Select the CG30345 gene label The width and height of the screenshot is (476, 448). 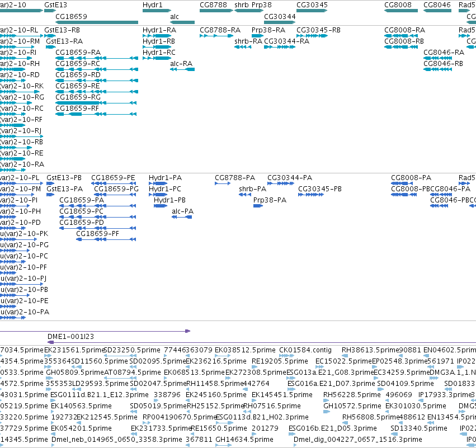pos(312,5)
